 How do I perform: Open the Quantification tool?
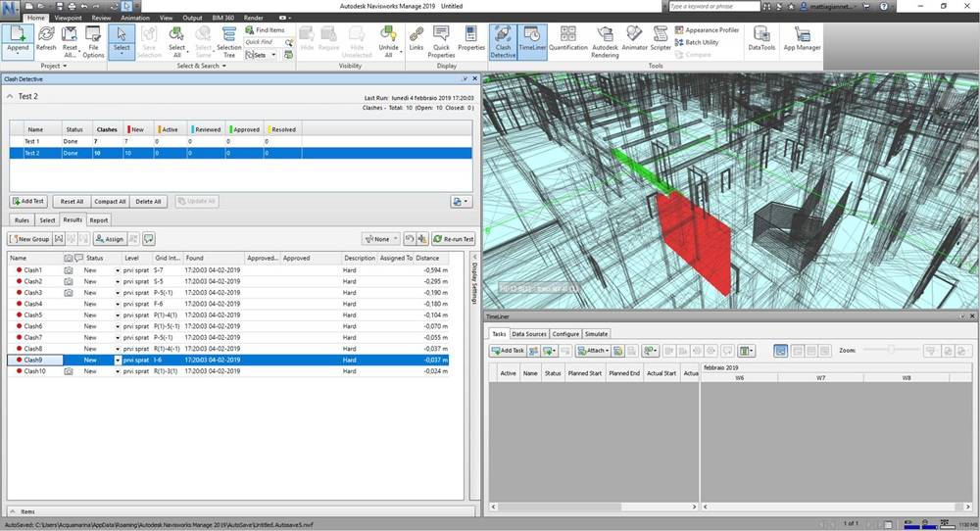click(x=568, y=39)
